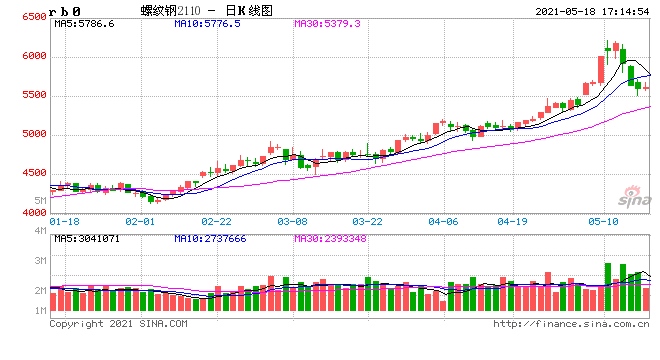Click the 1M volume axis label
The image size is (660, 360).
[40, 311]
